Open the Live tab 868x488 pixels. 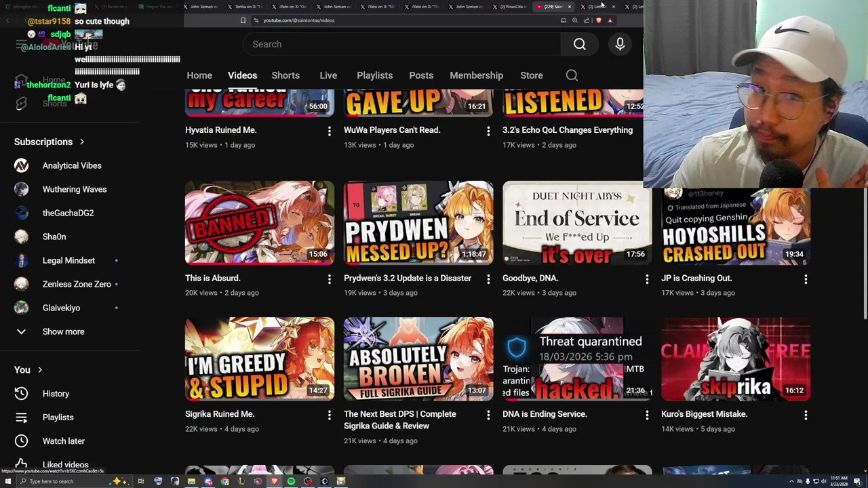pyautogui.click(x=328, y=75)
